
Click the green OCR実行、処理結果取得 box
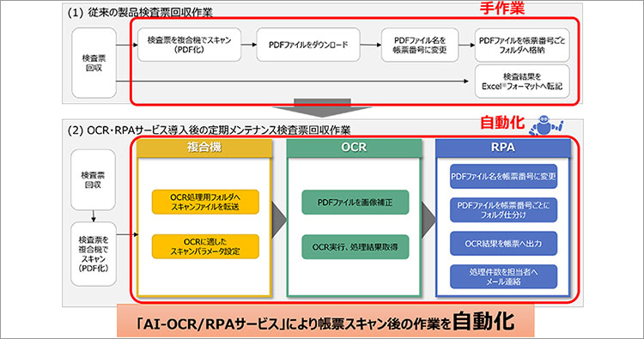(355, 246)
